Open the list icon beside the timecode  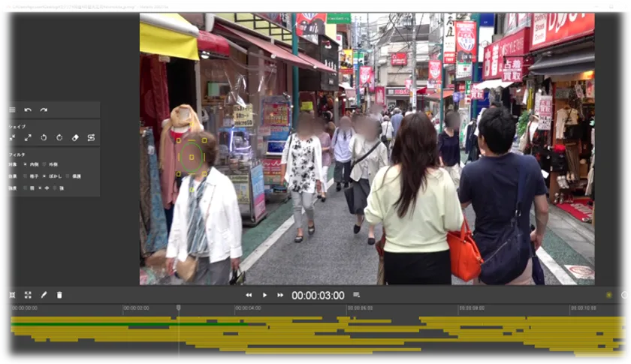point(356,295)
